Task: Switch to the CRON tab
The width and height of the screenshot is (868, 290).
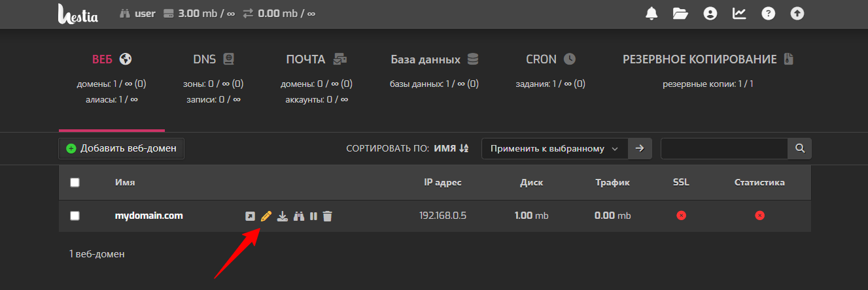Action: point(551,59)
